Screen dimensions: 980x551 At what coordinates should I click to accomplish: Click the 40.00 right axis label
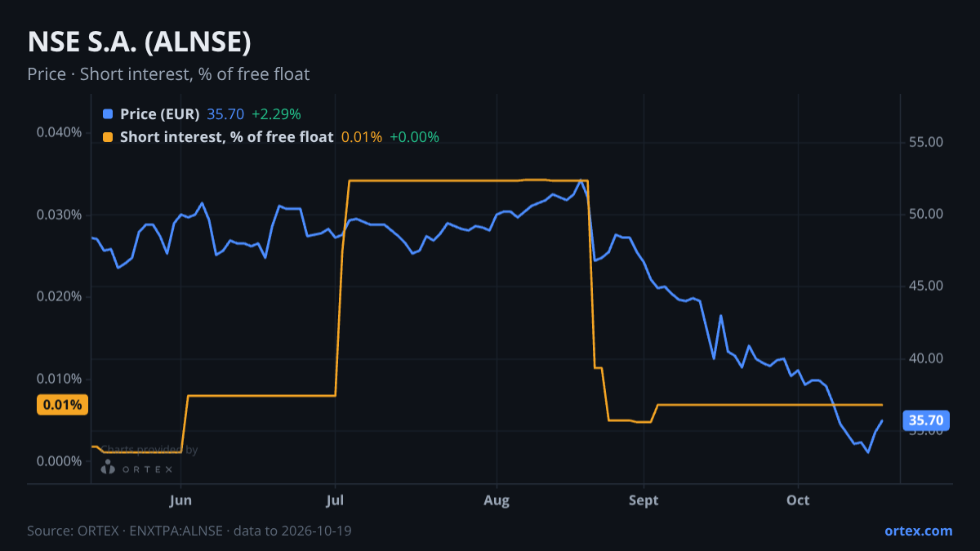926,358
